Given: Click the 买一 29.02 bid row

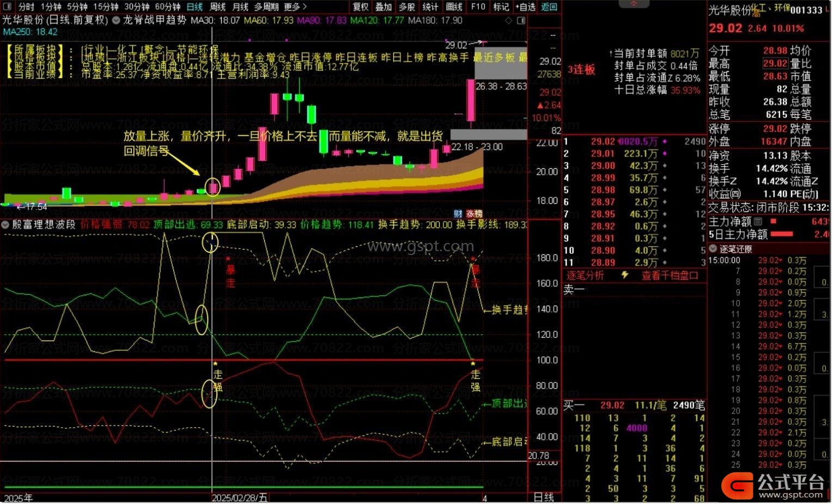Looking at the screenshot, I should coord(635,405).
